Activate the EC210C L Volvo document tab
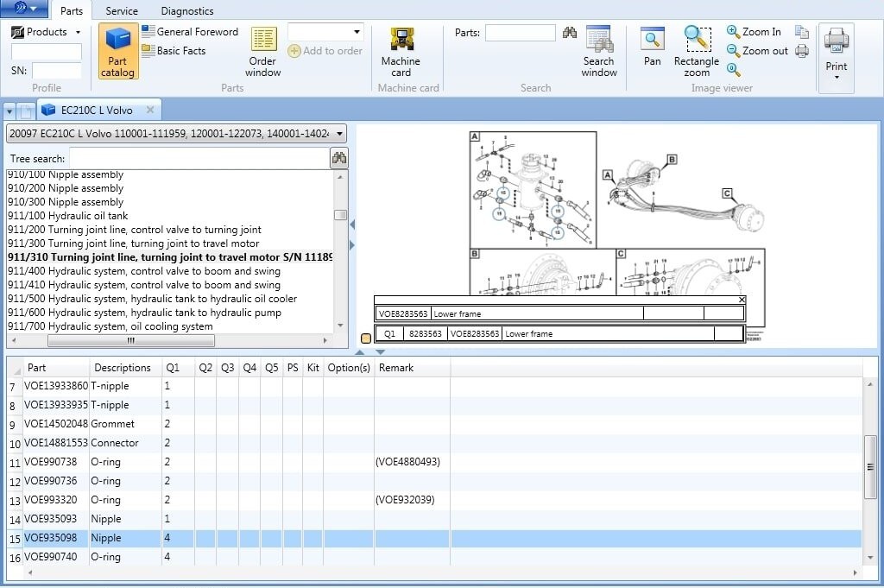This screenshot has width=884, height=588. tap(97, 111)
